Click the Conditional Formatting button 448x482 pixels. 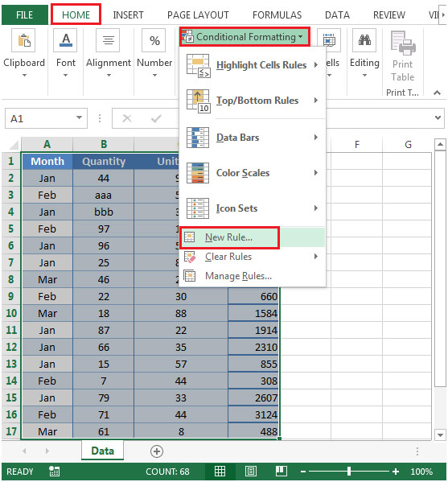[x=245, y=37]
